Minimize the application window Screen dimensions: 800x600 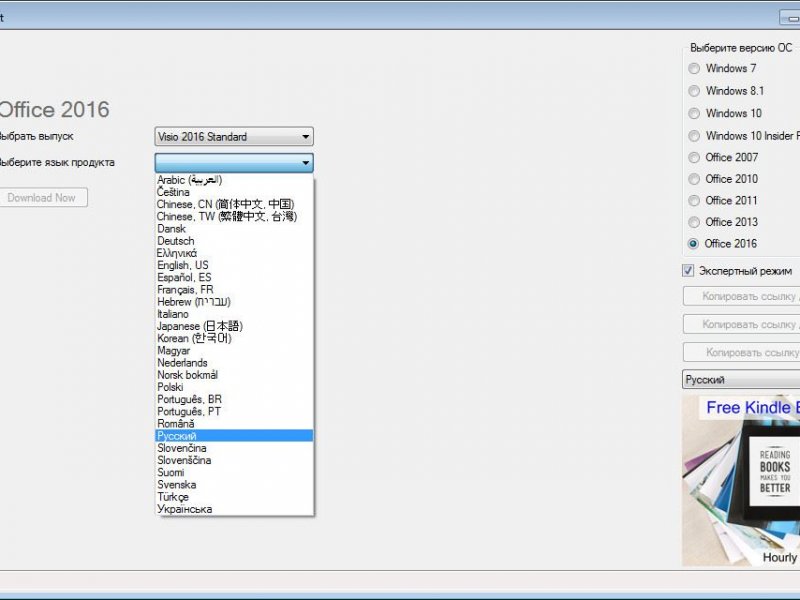coord(791,18)
